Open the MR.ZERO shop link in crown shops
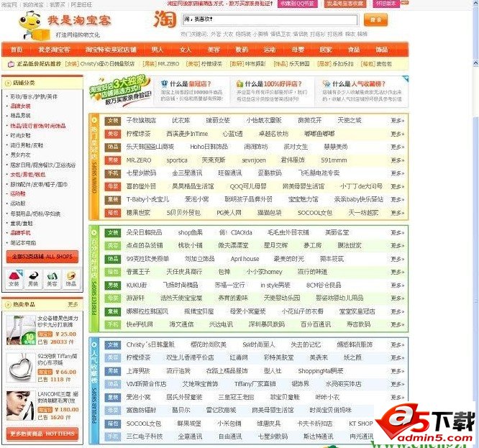Screen dimensions: 479x448 (139, 160)
